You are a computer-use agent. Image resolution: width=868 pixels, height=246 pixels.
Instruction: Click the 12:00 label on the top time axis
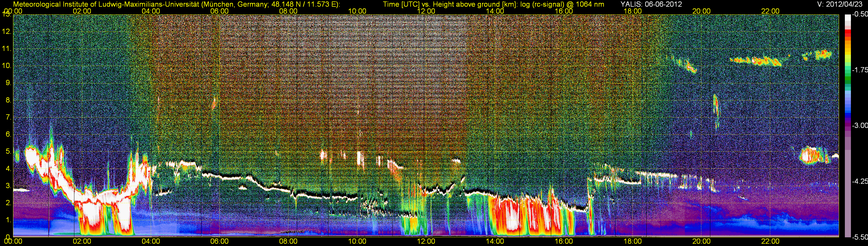coord(426,11)
